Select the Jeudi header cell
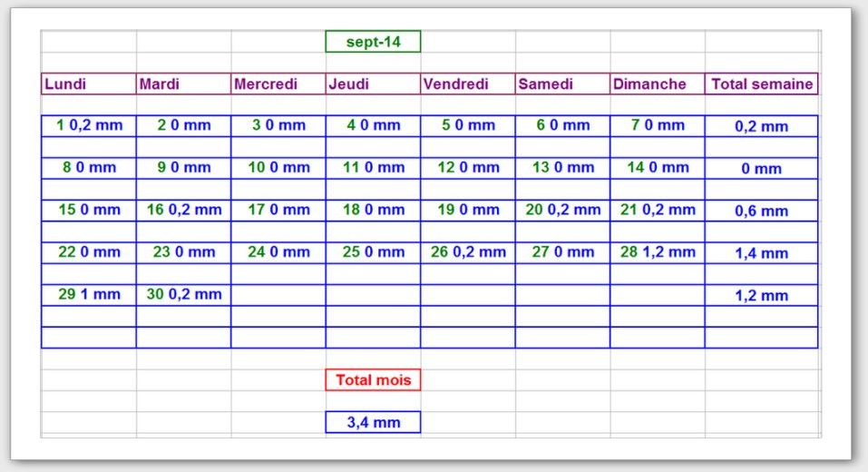Image resolution: width=868 pixels, height=472 pixels. click(373, 84)
